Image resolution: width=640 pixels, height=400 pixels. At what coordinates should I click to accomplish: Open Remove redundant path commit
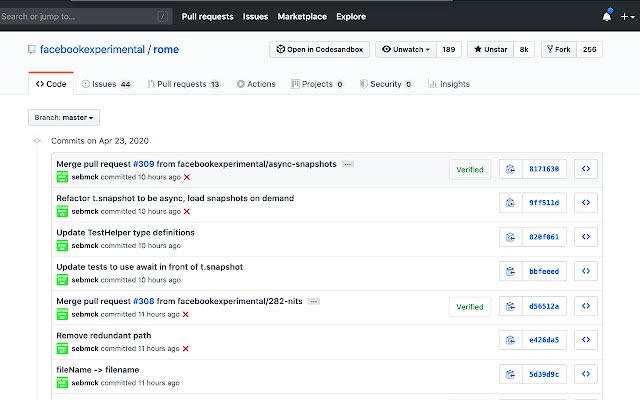click(x=104, y=336)
